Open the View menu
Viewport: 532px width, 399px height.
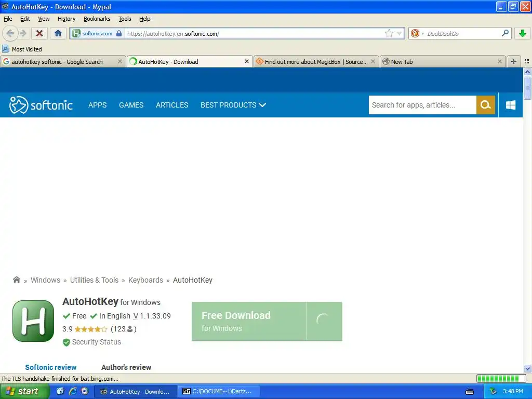(44, 19)
